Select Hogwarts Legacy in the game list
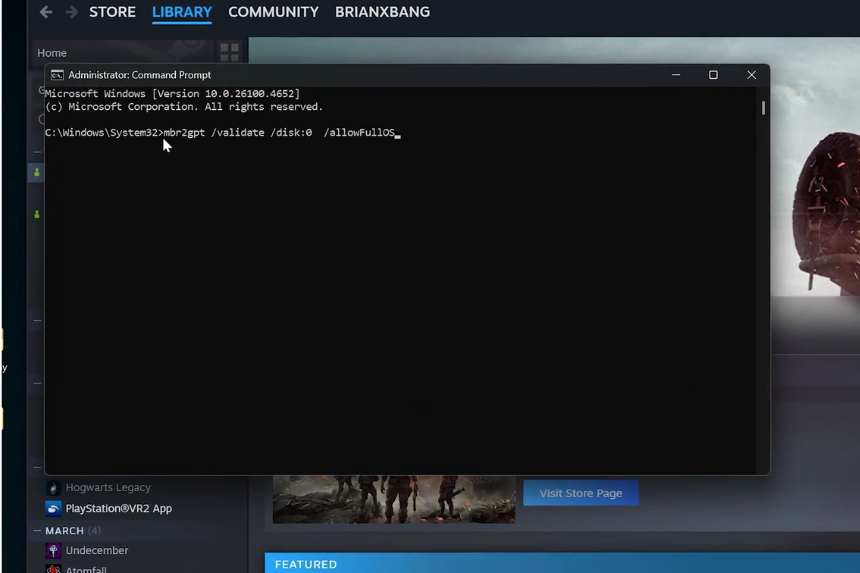The height and width of the screenshot is (573, 860). pyautogui.click(x=108, y=488)
